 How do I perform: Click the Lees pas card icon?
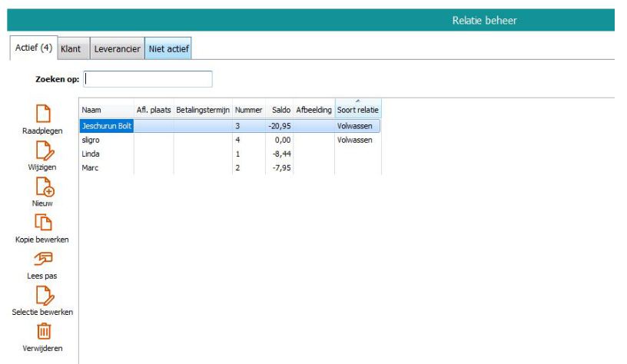pyautogui.click(x=42, y=259)
